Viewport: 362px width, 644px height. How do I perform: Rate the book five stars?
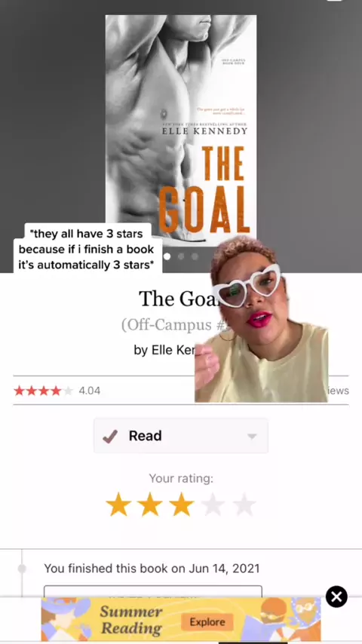[244, 504]
